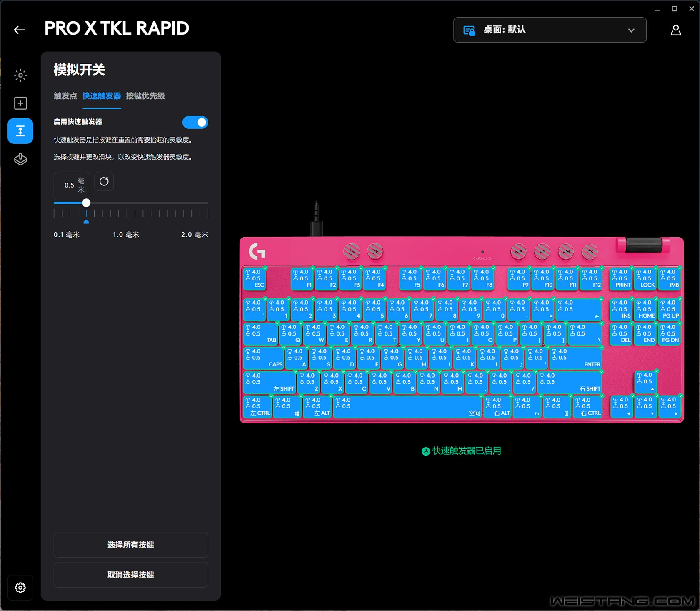Select the TAB key on the keyboard

(x=260, y=334)
